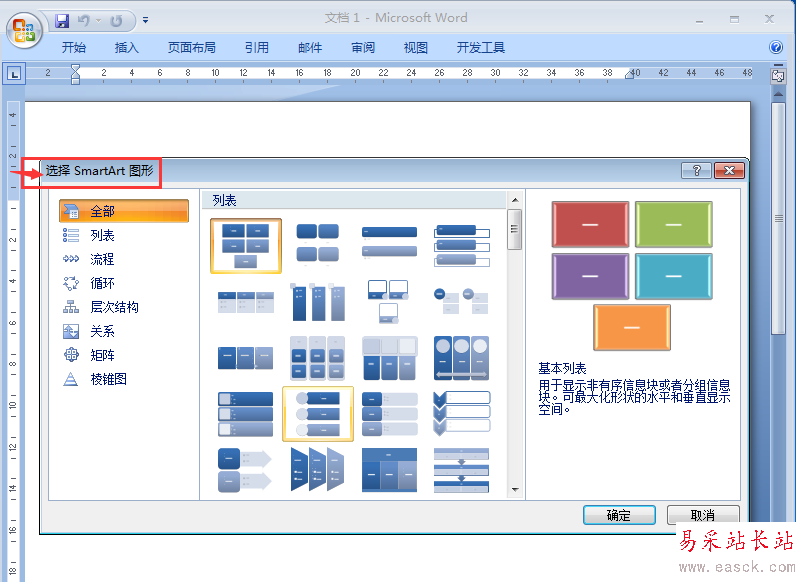Switch to the 插入 ribbon tab
The width and height of the screenshot is (796, 582).
click(x=126, y=48)
